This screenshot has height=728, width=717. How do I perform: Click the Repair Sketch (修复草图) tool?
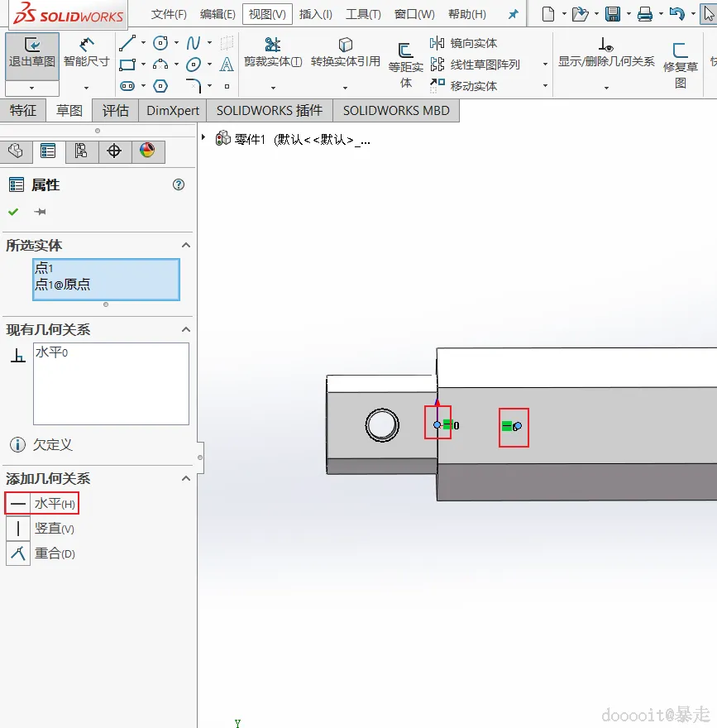point(681,65)
